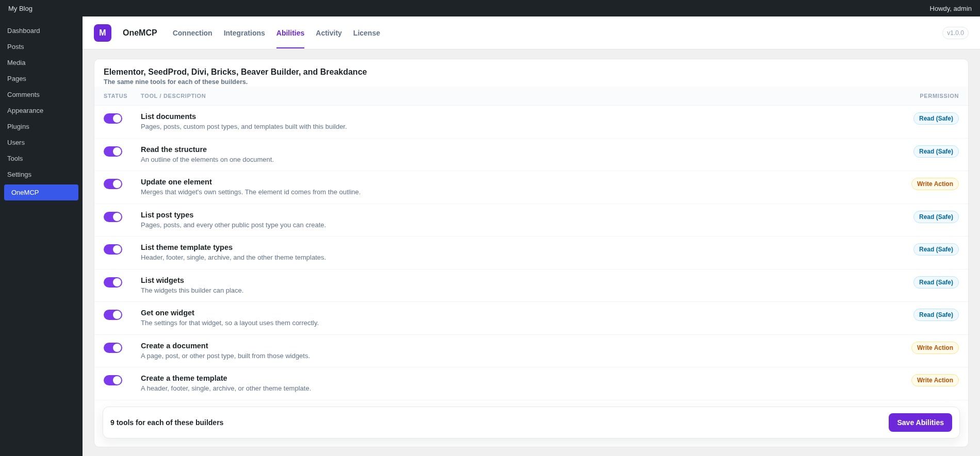Select the Abilities tab
Viewport: 980px width, 456px height.
click(x=290, y=33)
